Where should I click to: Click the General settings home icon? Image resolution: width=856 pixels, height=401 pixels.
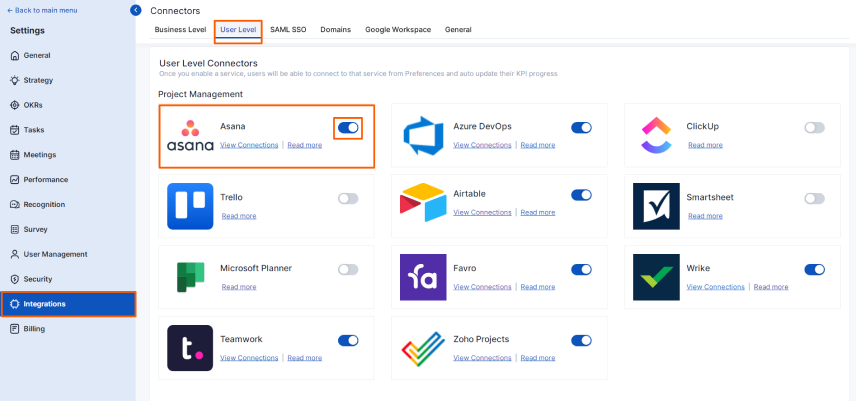tap(15, 56)
